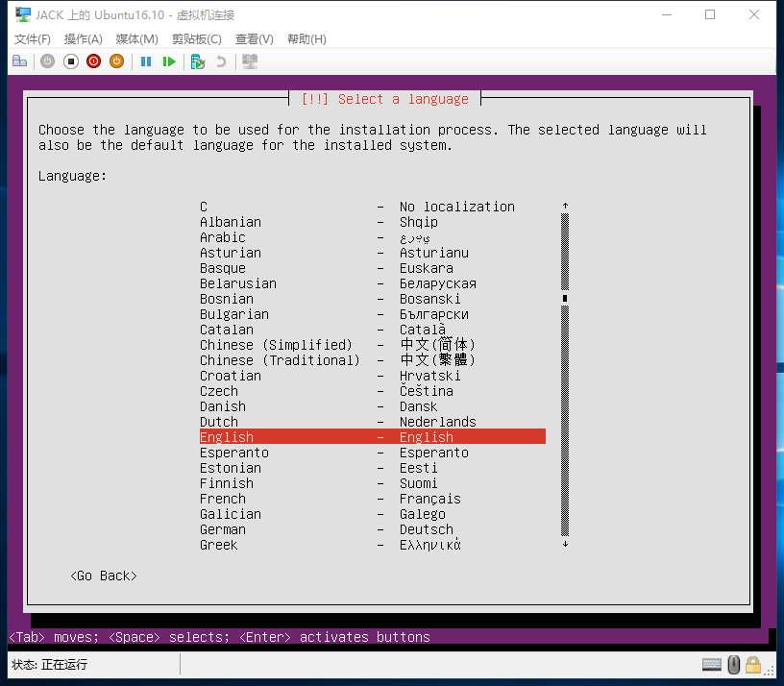Click the red Shut Down icon
Screen dimensions: 784x686
click(x=93, y=61)
